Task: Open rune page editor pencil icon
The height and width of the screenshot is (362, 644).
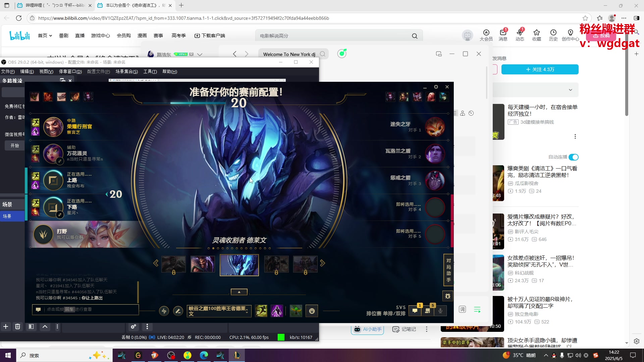Action: coord(178,311)
